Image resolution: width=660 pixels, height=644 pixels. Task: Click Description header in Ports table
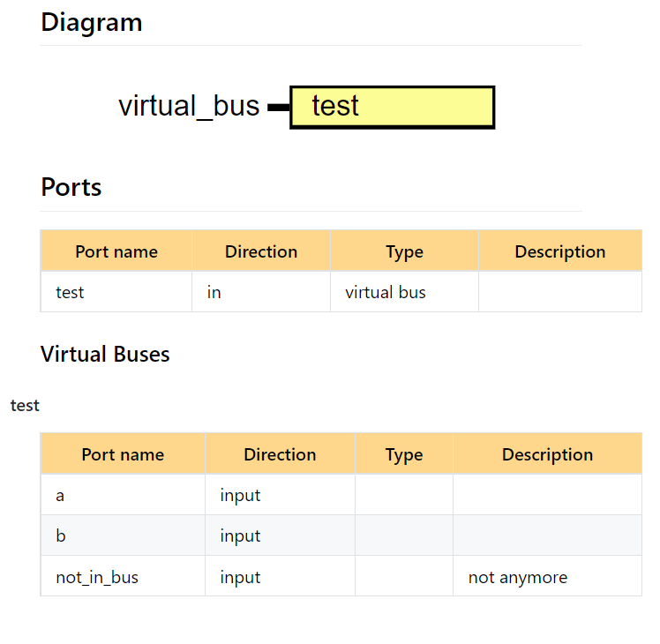(x=560, y=251)
